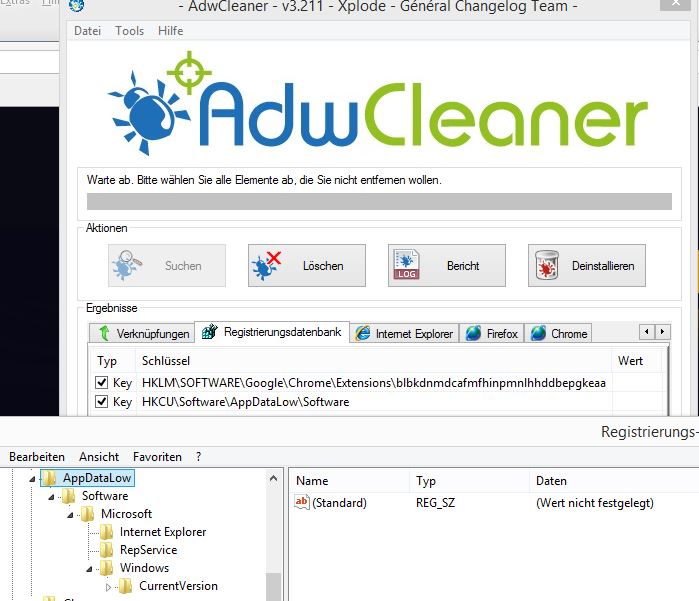Click the registry tree scroll up arrow

pyautogui.click(x=274, y=478)
